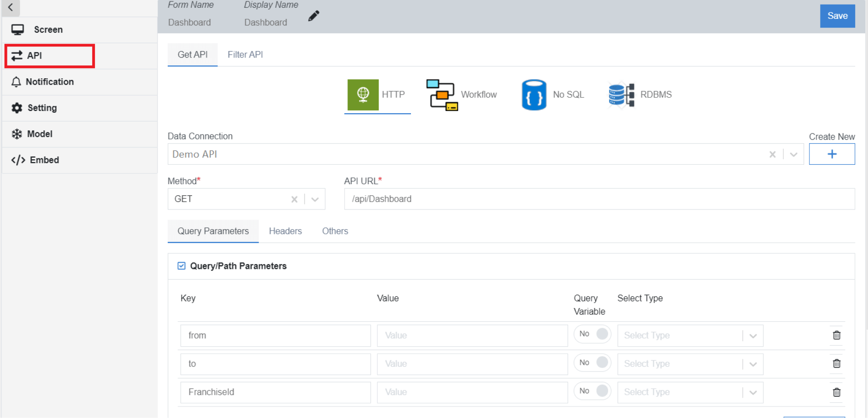Select the Workflow data source option

(x=443, y=94)
